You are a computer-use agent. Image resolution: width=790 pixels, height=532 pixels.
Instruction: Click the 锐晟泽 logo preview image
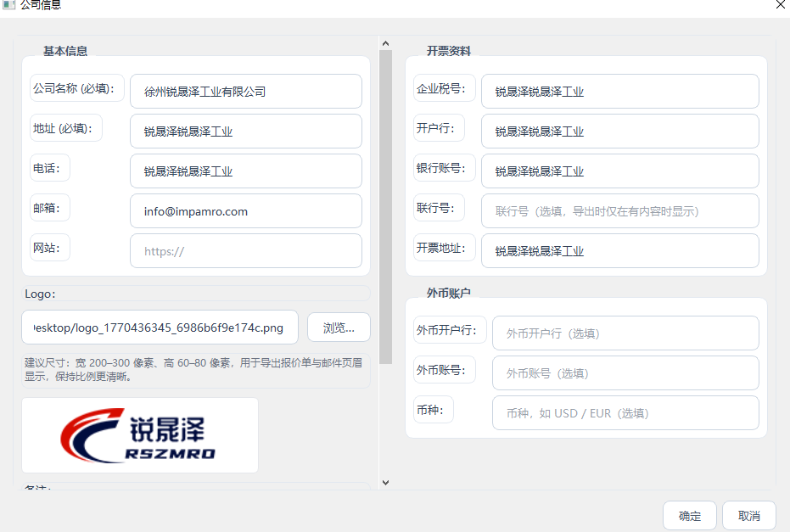[139, 435]
